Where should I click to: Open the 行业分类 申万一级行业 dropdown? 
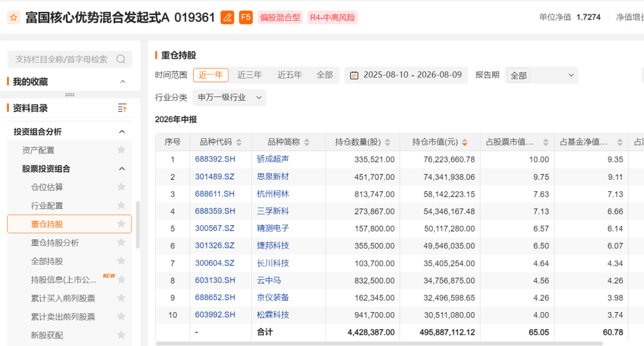(229, 98)
